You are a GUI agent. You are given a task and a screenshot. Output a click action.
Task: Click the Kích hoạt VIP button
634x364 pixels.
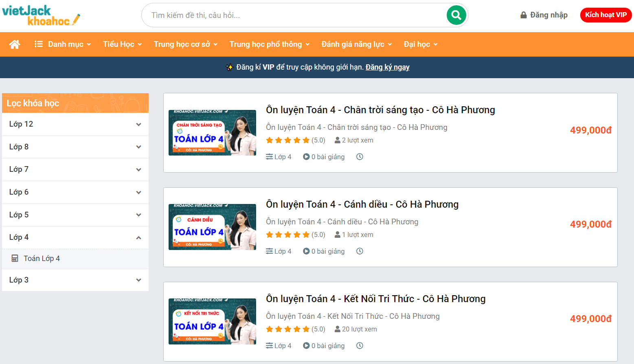(x=606, y=15)
